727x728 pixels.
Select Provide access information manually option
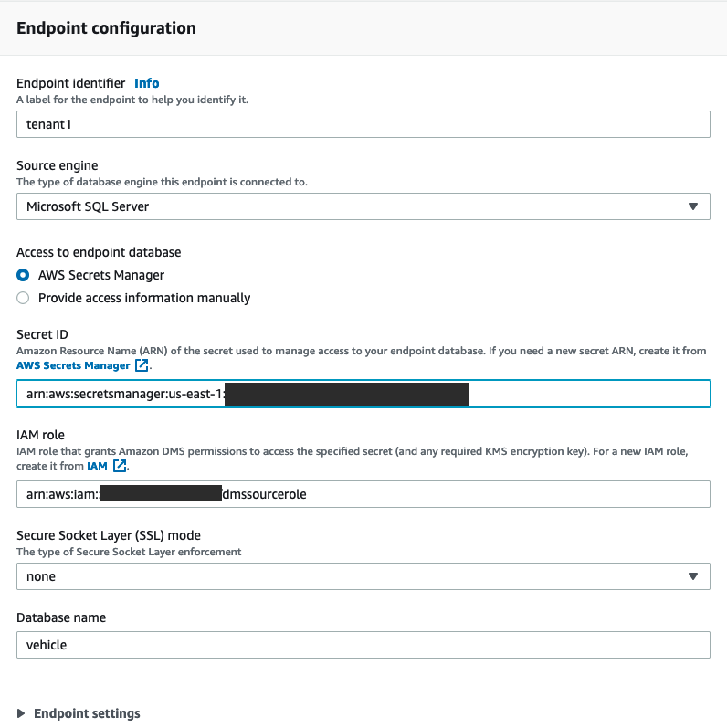[24, 298]
